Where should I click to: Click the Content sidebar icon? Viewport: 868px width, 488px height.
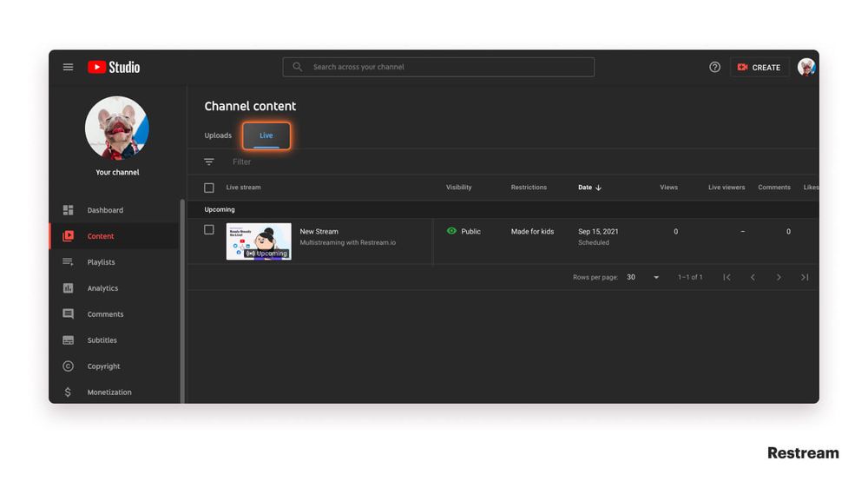coord(68,236)
